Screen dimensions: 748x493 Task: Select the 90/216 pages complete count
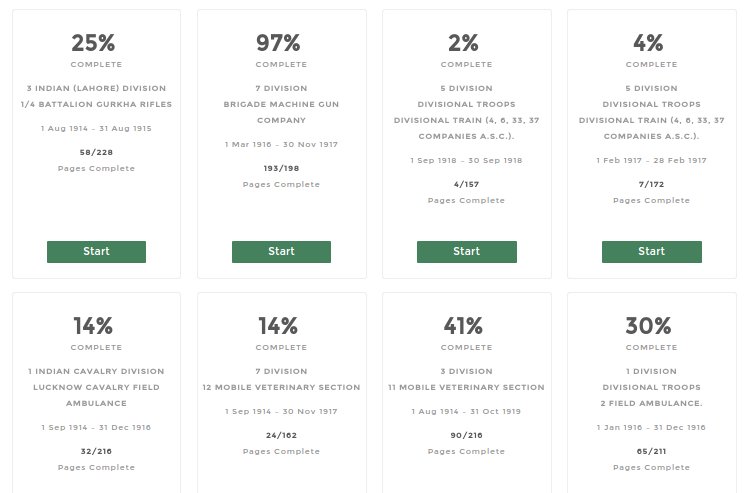click(x=466, y=435)
